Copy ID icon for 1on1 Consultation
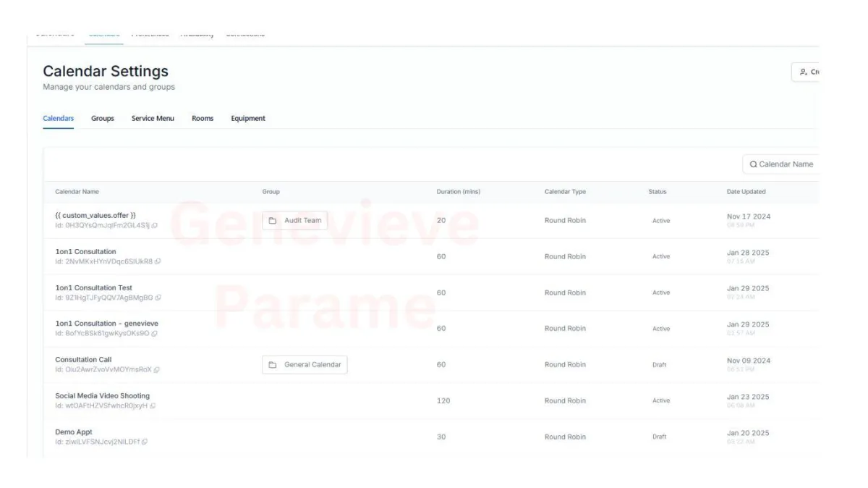Viewport: 868px width, 488px height. tap(158, 261)
